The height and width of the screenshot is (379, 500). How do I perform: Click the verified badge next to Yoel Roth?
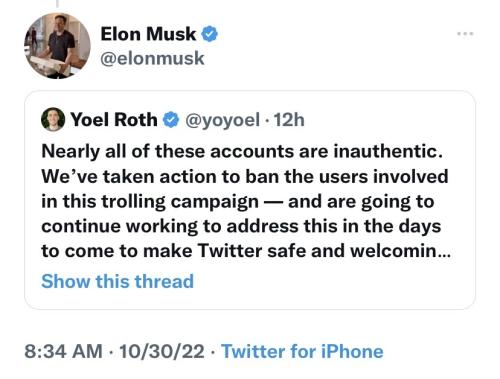(x=171, y=120)
